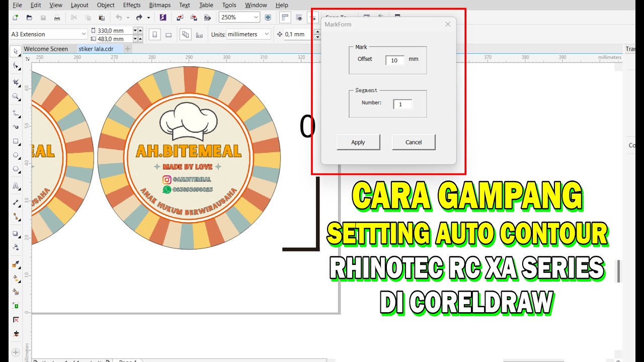Click the Export icon
Screen dimensions: 644x362
[194, 18]
